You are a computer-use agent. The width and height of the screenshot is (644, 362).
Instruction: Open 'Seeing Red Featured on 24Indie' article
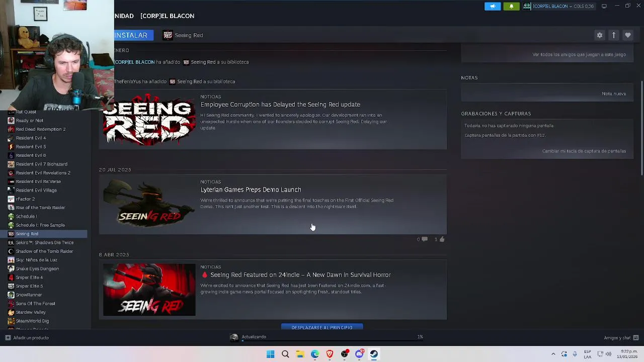pyautogui.click(x=300, y=275)
